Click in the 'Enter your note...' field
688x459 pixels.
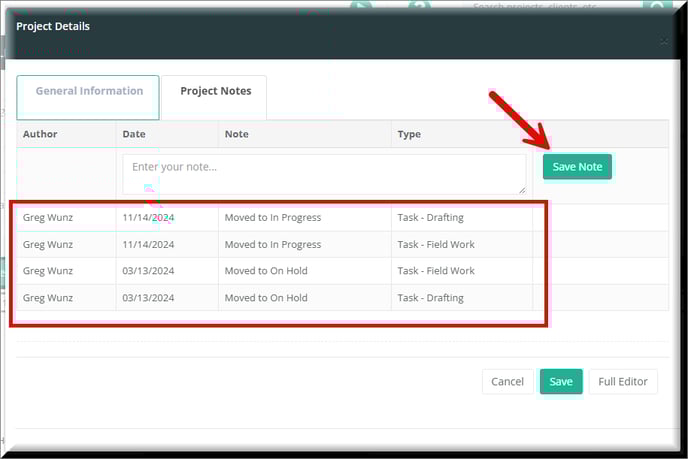(x=322, y=172)
